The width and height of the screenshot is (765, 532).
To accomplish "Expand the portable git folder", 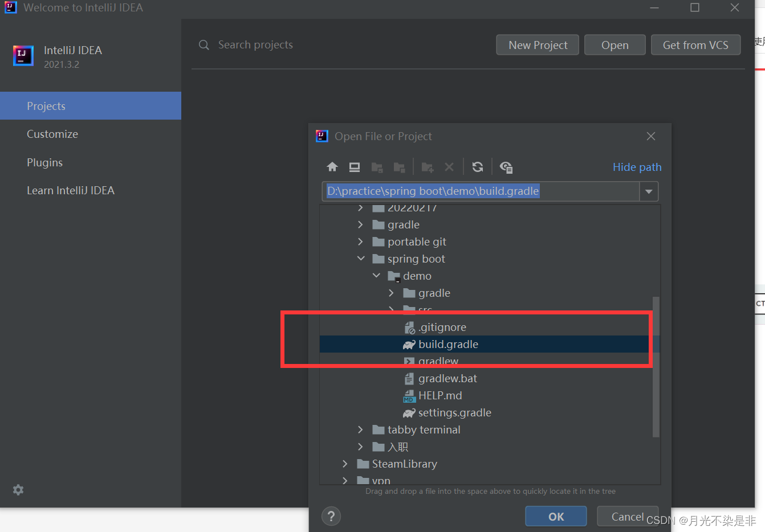I will [360, 242].
